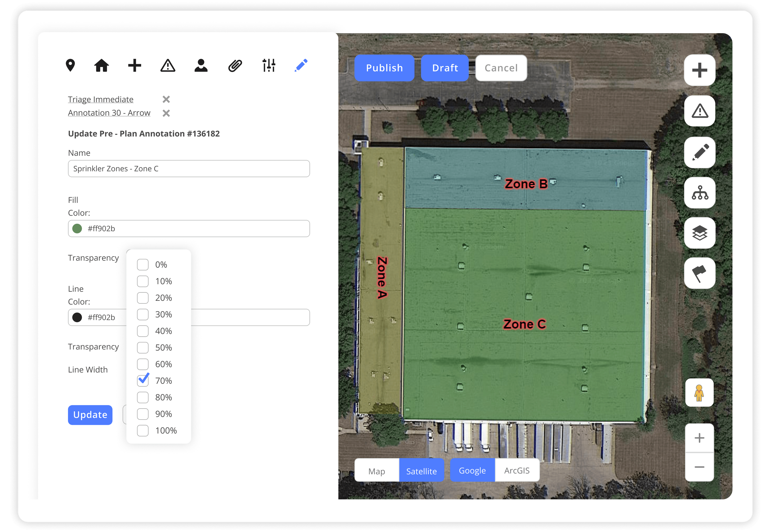This screenshot has height=532, width=771.
Task: Click the Update button
Action: [90, 415]
